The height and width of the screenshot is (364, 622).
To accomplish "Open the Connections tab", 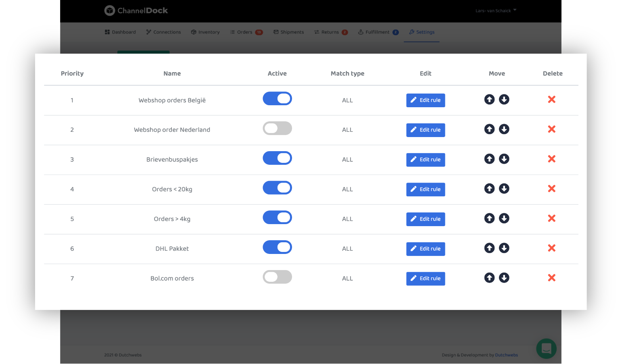I will (163, 32).
